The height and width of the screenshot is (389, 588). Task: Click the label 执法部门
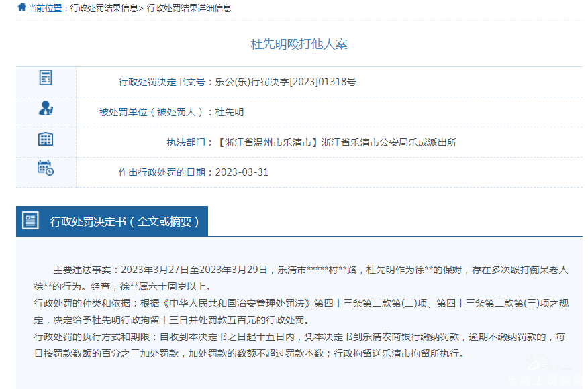[x=186, y=142]
